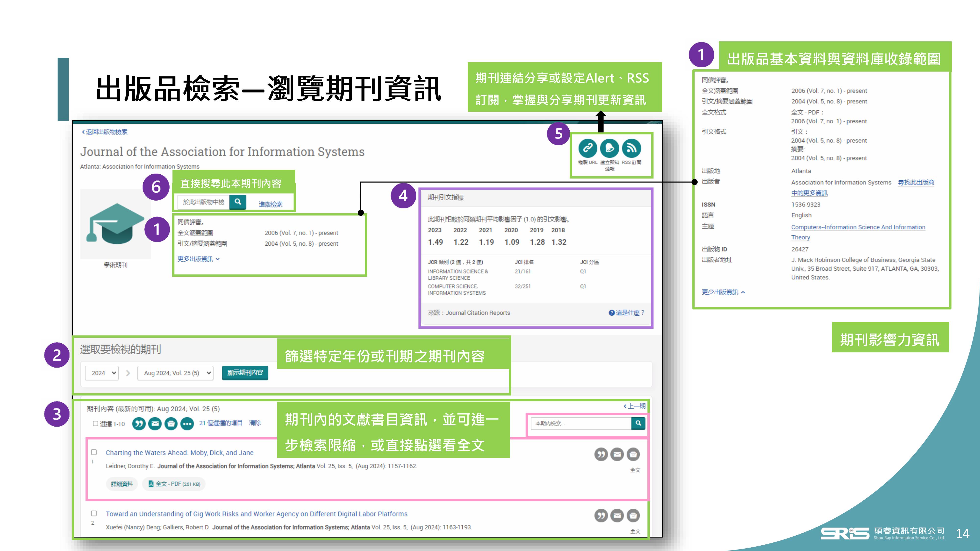Tick the 選擇 1-10 checkbox
Image resolution: width=980 pixels, height=551 pixels.
pos(96,424)
